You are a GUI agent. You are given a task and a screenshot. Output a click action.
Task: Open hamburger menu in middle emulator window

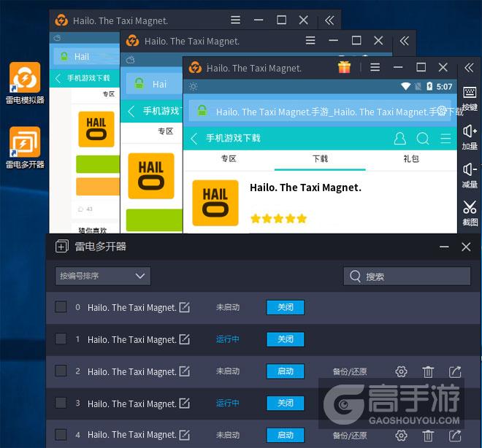(310, 40)
